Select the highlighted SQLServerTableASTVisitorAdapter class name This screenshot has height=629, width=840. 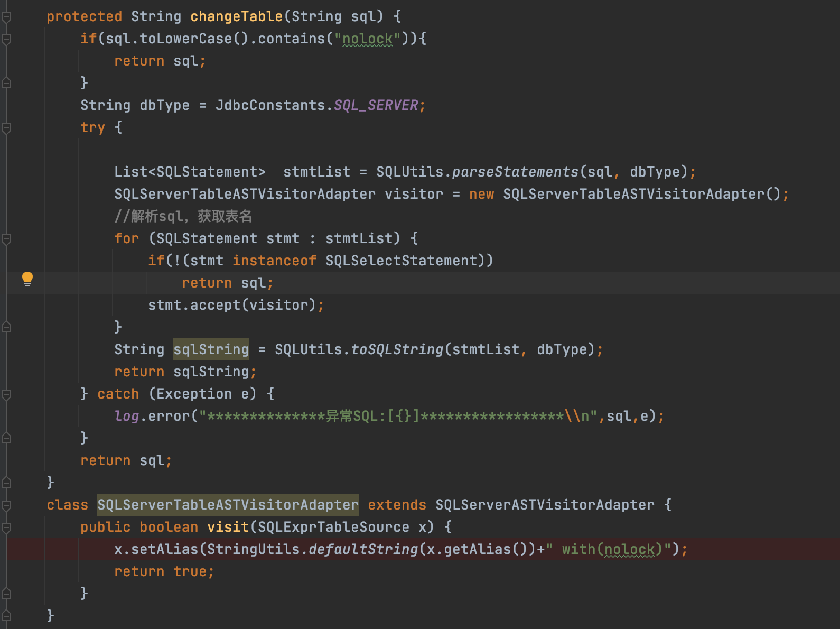point(228,505)
